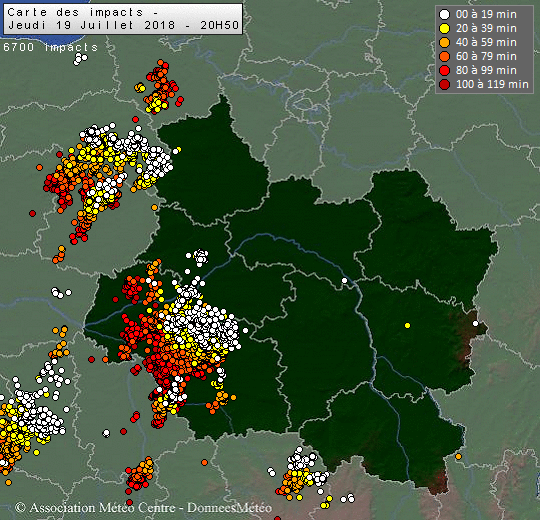
Task: Click the isolated orange dot near the bottom-right border
Action: 458,457
